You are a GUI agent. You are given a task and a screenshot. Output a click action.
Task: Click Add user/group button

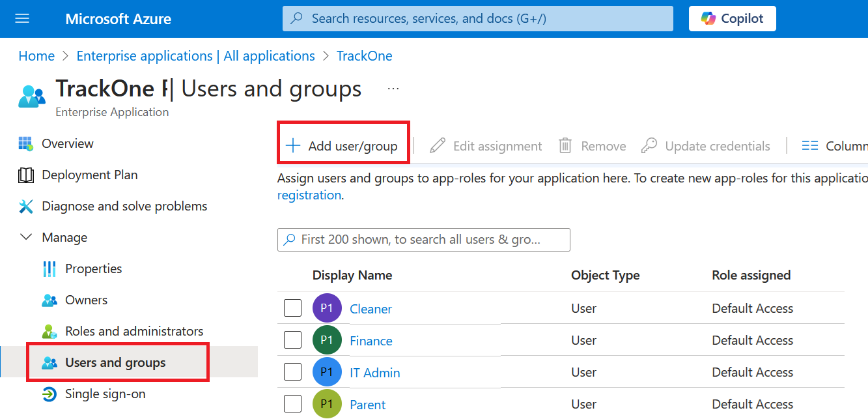coord(343,146)
